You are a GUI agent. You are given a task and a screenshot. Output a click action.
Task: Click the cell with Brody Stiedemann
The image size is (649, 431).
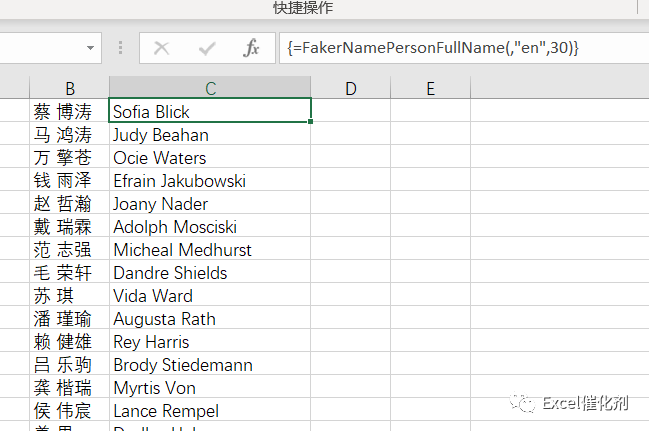(x=210, y=365)
